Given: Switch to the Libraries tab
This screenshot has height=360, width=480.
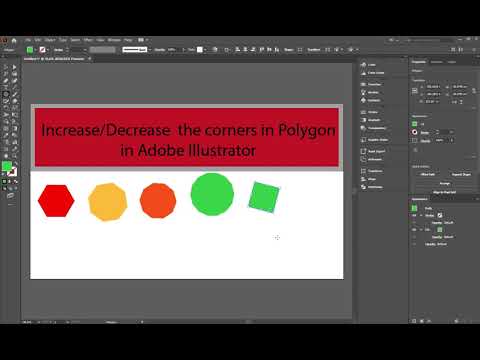Looking at the screenshot, I should (436, 62).
